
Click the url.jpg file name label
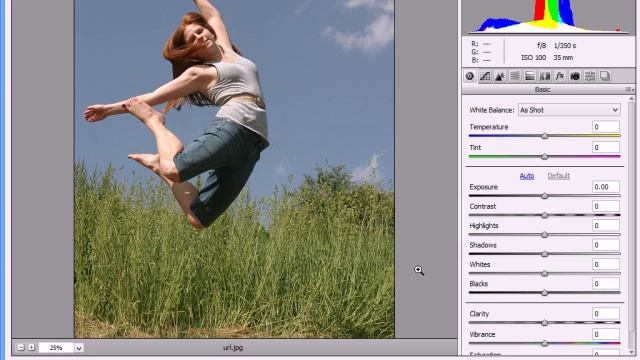(233, 348)
